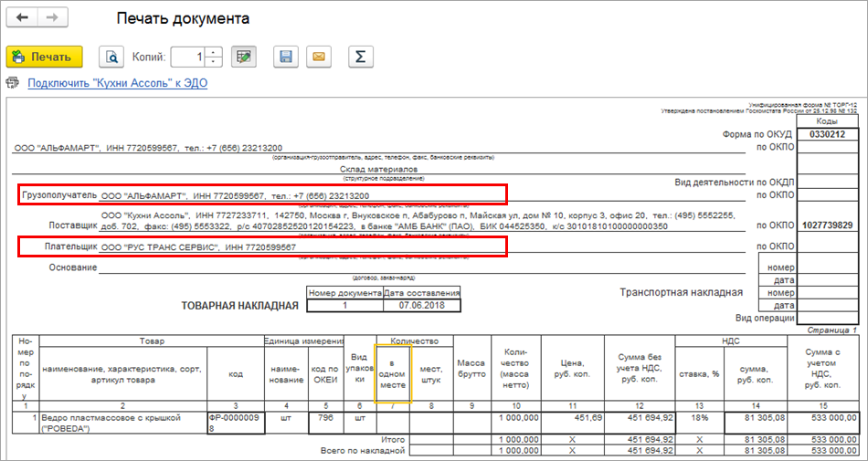This screenshot has height=461, width=868.
Task: Click OKUD code cell 0330212
Action: coord(827,134)
